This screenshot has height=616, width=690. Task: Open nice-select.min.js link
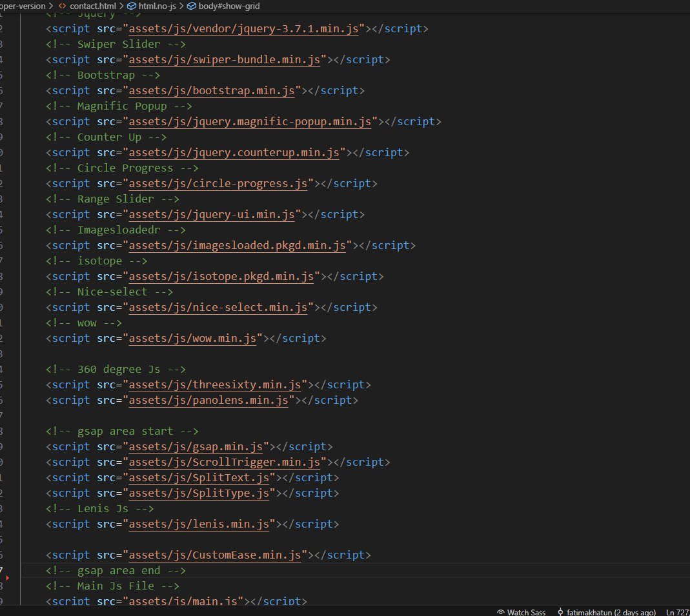[x=218, y=307]
